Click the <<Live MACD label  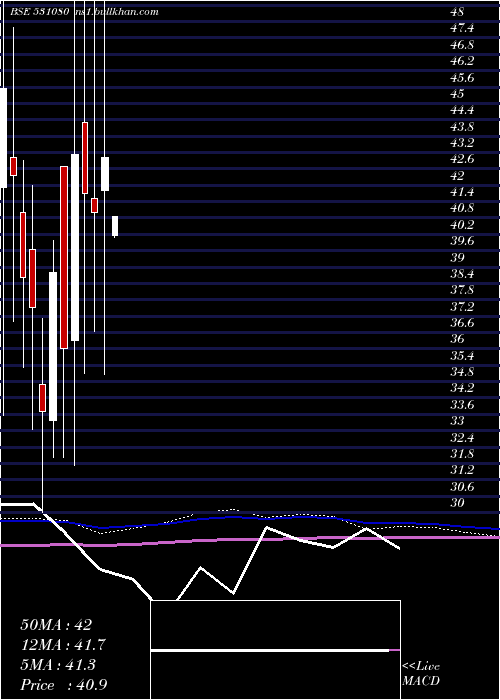coord(421,674)
